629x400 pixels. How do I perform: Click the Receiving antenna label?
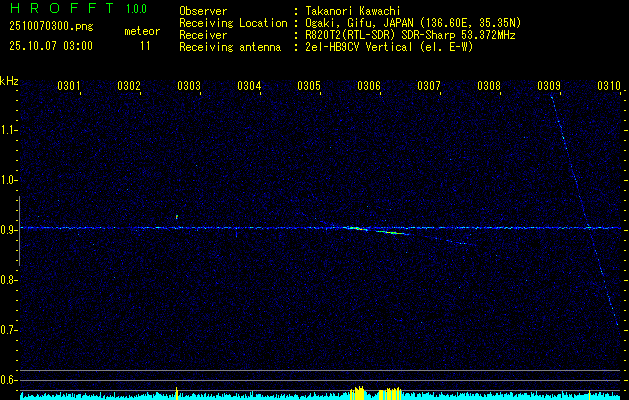[x=230, y=47]
